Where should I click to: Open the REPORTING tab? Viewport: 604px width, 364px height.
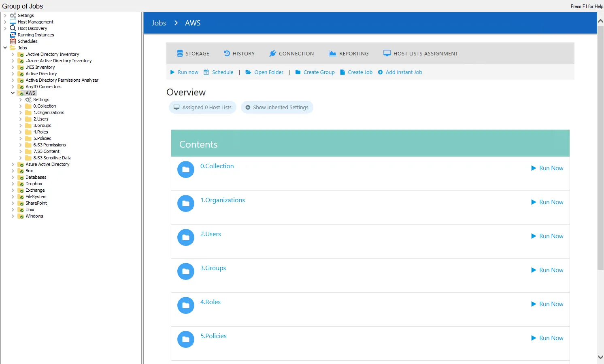tap(349, 53)
